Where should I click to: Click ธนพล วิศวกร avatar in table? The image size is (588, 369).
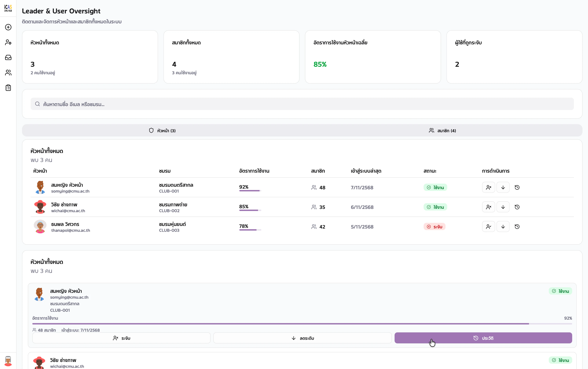coord(40,226)
